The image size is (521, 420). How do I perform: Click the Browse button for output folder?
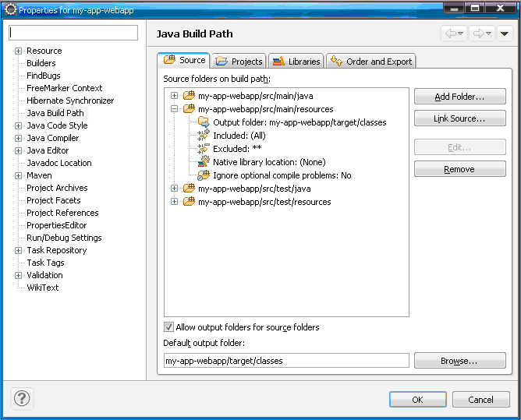[x=459, y=362]
